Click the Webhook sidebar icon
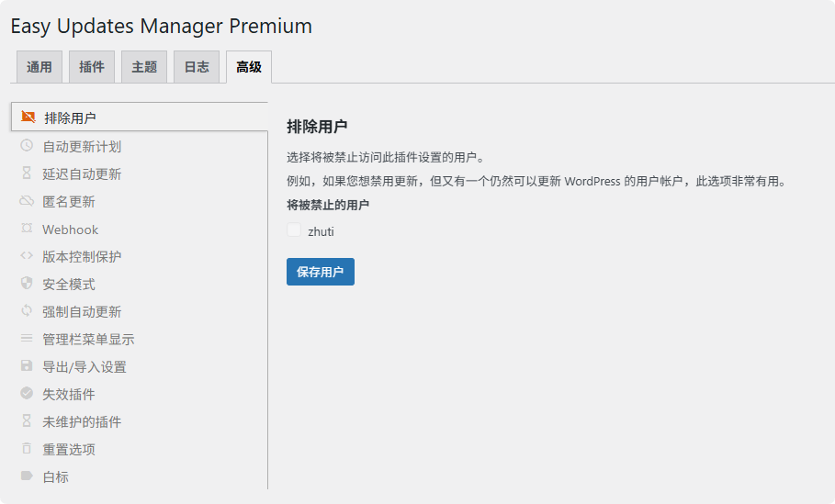 pyautogui.click(x=27, y=229)
